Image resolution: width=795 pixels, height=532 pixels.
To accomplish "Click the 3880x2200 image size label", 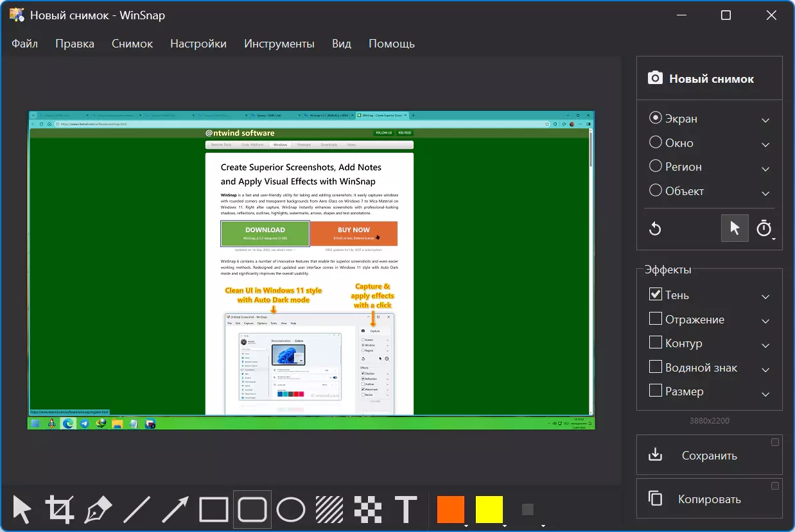I will (710, 421).
